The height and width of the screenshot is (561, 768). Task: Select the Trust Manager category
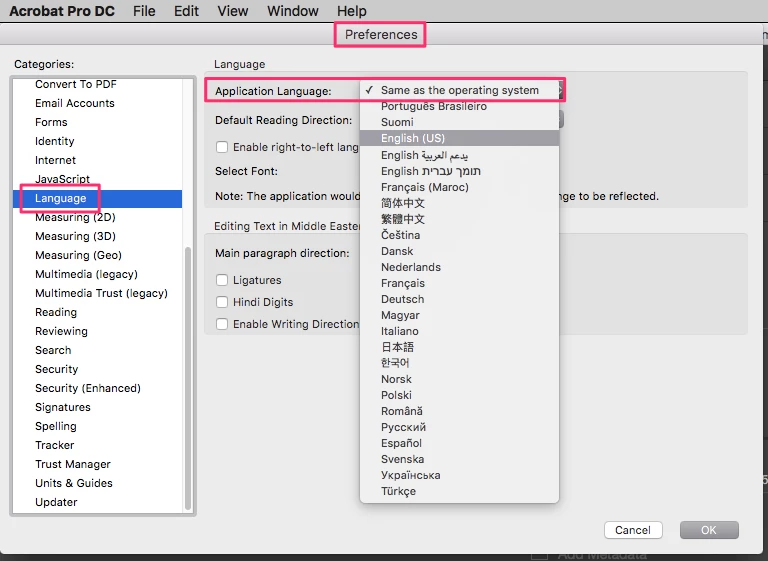tap(97, 464)
